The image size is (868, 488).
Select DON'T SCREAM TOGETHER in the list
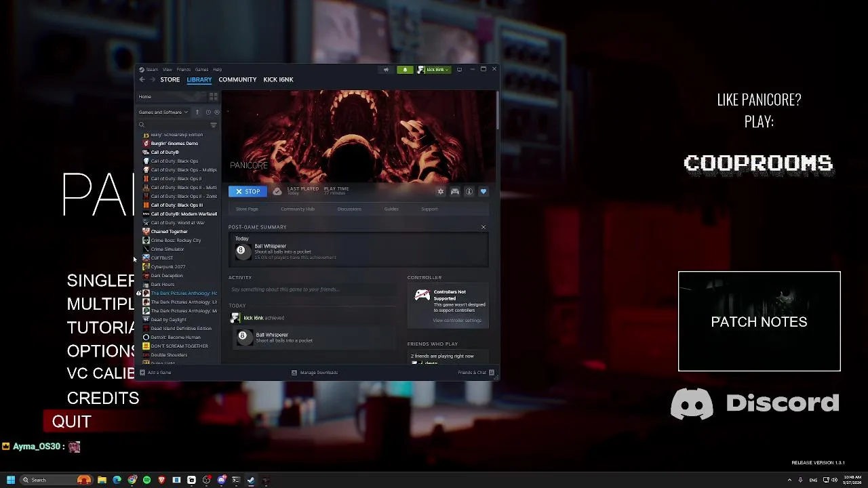pos(179,346)
